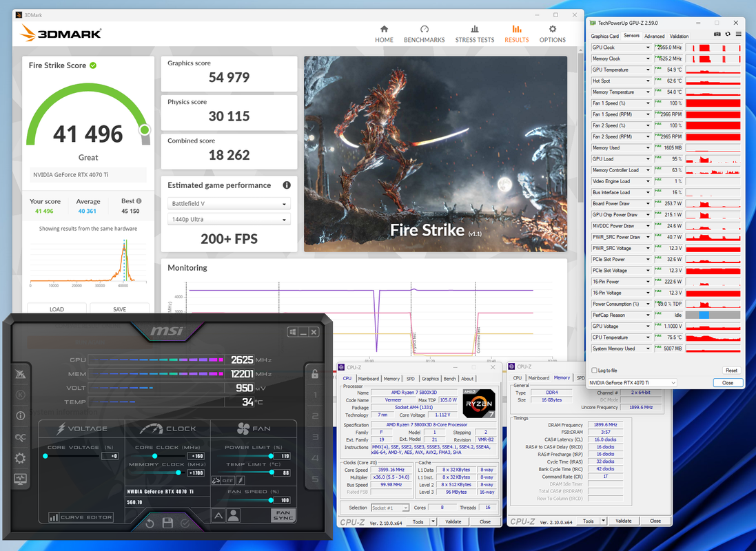Open Board Power Draw sensor dropdown
The width and height of the screenshot is (756, 551).
[x=648, y=203]
